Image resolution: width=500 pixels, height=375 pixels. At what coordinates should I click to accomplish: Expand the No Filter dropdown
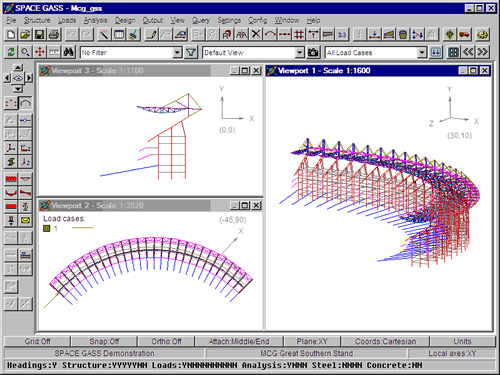[177, 52]
